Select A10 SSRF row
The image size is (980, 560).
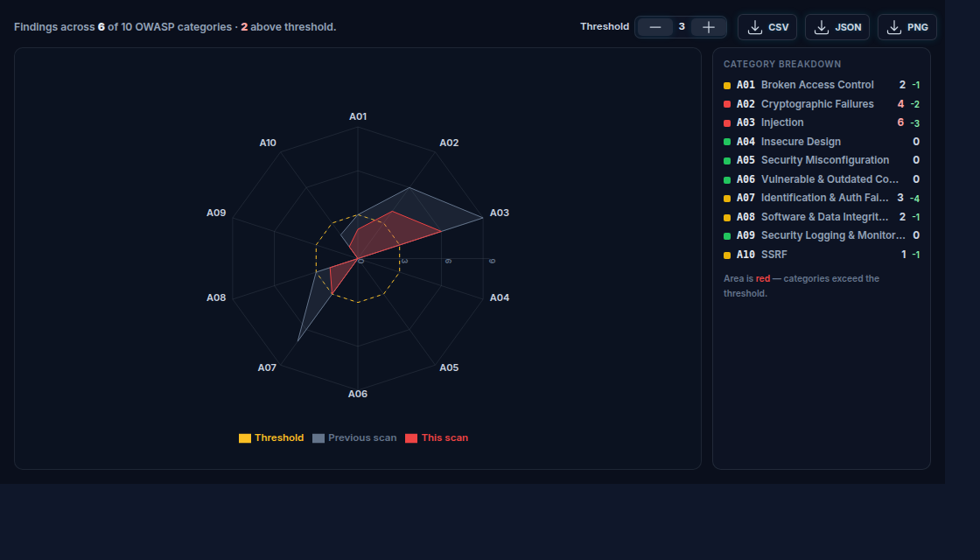click(x=822, y=255)
